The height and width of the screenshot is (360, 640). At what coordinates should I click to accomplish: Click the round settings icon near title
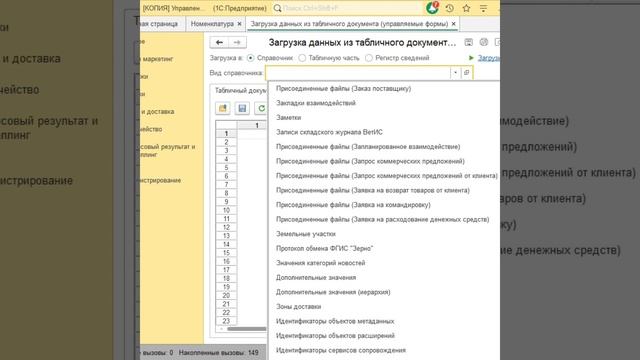(484, 42)
